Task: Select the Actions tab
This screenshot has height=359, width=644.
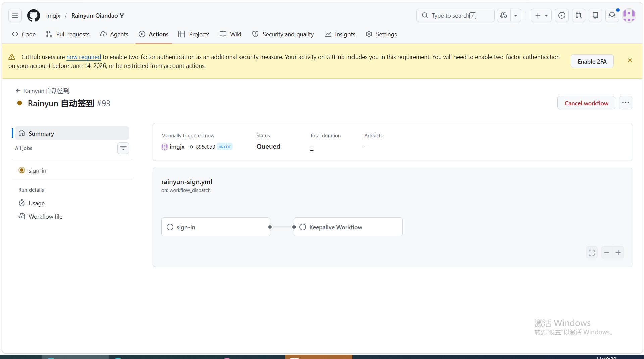Action: 154,34
